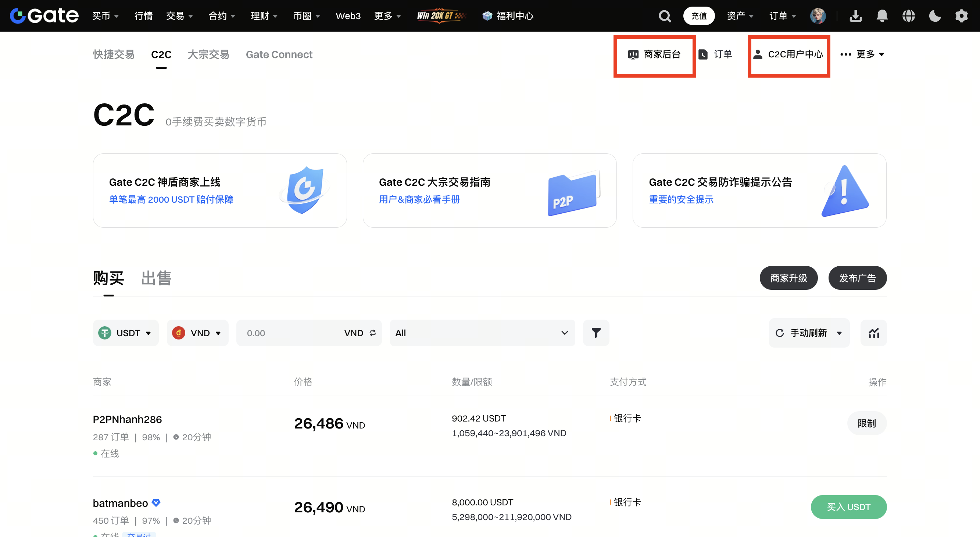Click the settings gear icon
Screen dimensions: 980x537
(961, 16)
